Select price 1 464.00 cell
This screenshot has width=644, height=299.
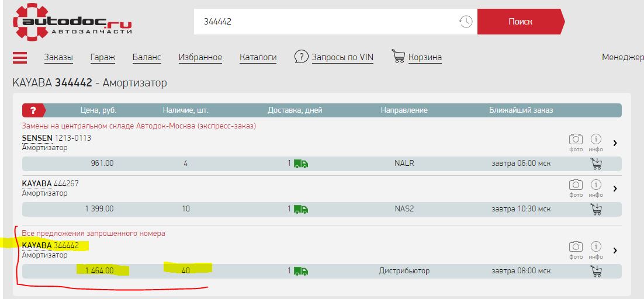pos(99,271)
